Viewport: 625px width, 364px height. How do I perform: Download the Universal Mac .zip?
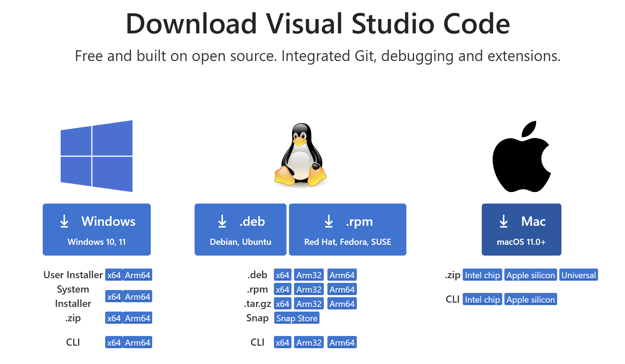click(x=578, y=275)
